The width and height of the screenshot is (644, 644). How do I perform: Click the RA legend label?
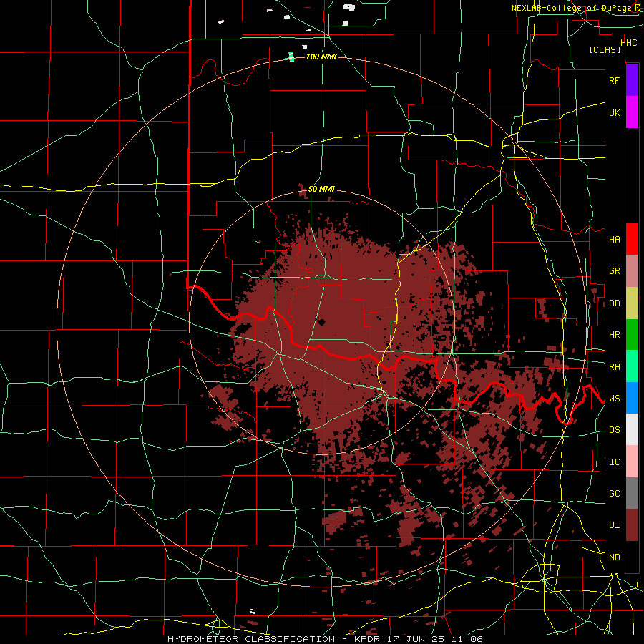(614, 367)
